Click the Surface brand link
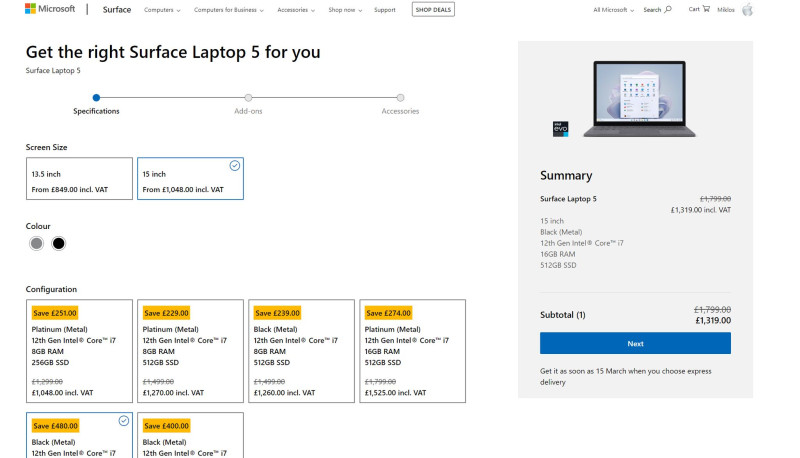 (x=117, y=10)
